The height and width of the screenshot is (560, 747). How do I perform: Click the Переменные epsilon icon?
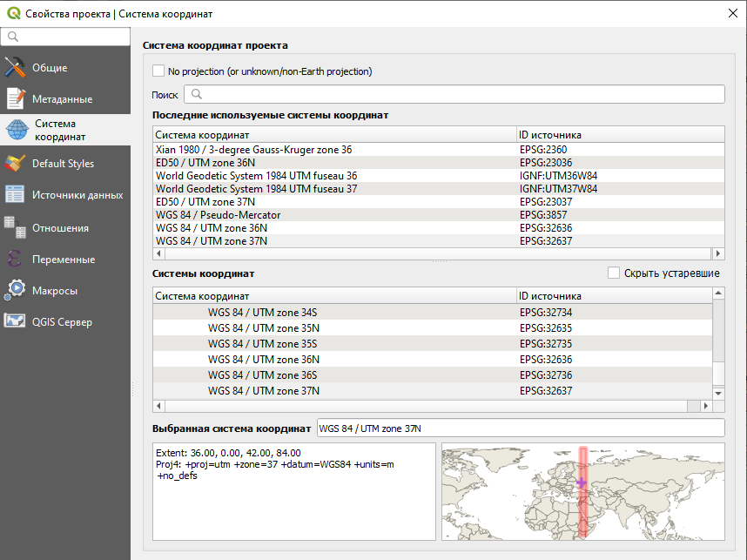coord(15,260)
